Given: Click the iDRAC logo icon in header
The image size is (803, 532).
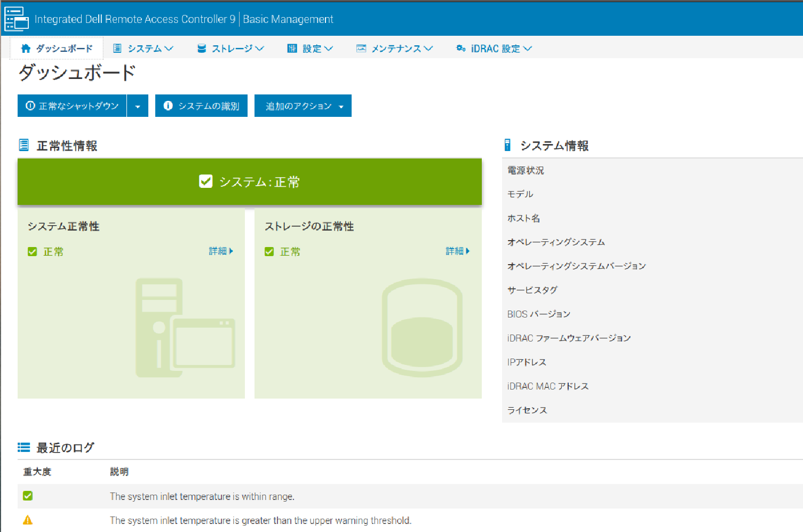Looking at the screenshot, I should click(16, 19).
